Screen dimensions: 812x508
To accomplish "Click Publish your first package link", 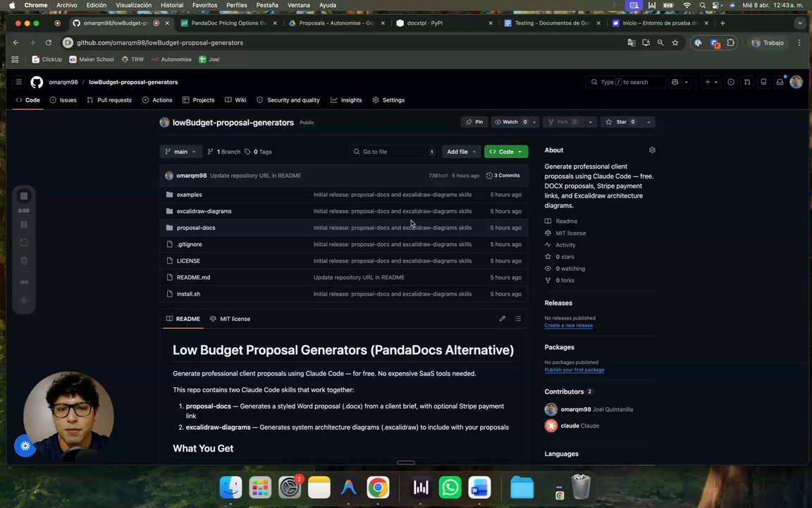I will (574, 370).
